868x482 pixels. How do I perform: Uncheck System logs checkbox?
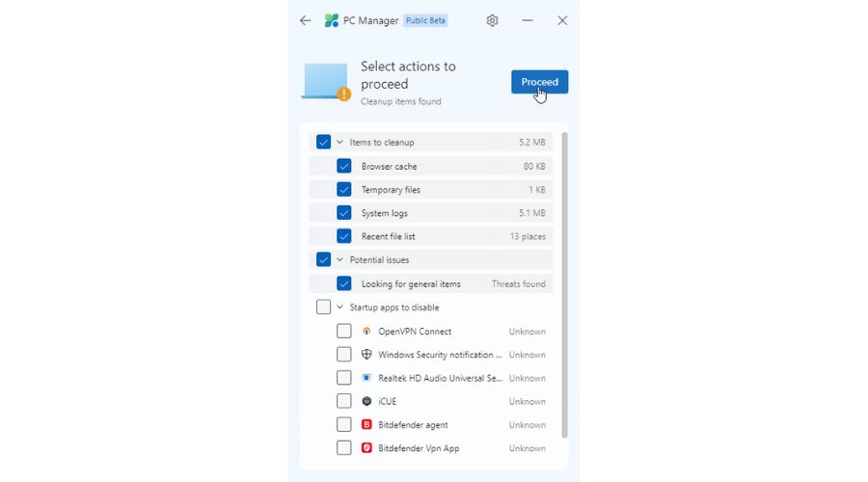click(343, 213)
